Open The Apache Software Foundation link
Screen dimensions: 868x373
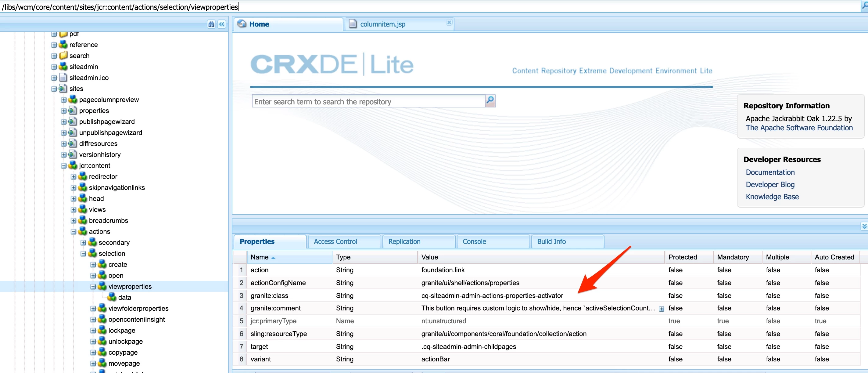(799, 128)
